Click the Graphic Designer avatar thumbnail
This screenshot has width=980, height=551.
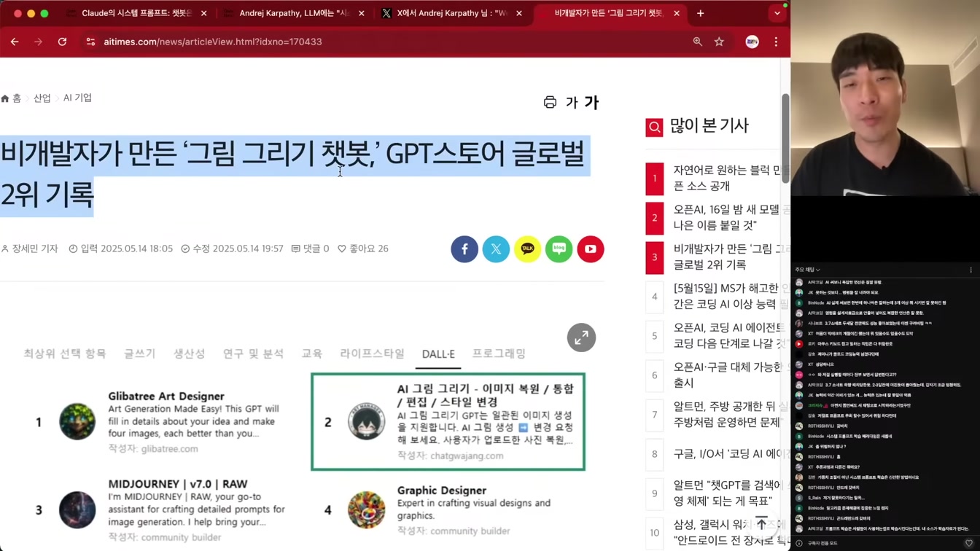[366, 510]
